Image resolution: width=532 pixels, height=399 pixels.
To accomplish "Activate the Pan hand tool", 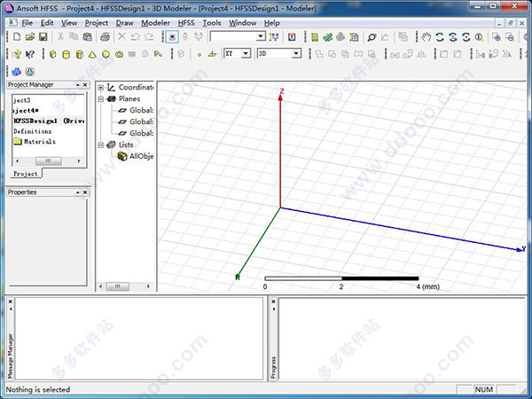I will 426,36.
